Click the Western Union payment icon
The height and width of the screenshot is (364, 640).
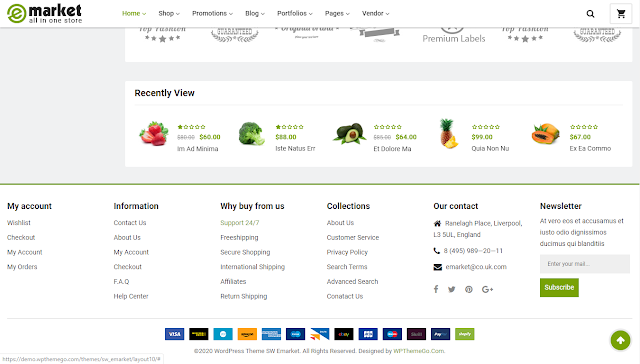[x=199, y=334]
